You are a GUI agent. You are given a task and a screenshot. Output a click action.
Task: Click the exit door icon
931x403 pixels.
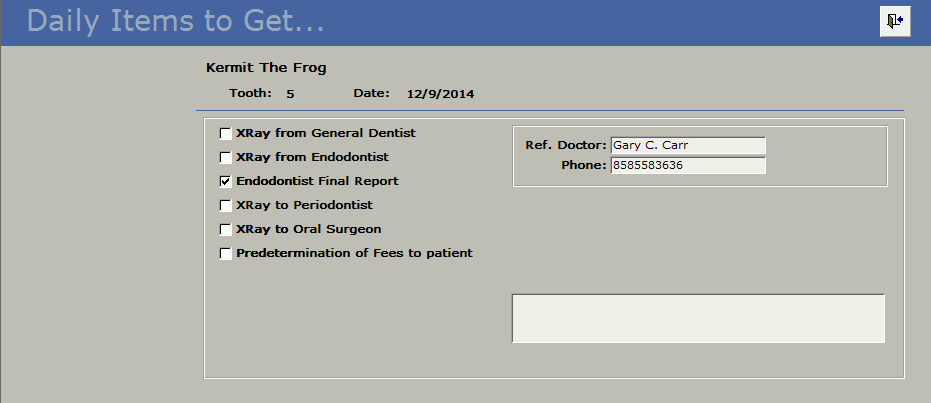click(894, 21)
